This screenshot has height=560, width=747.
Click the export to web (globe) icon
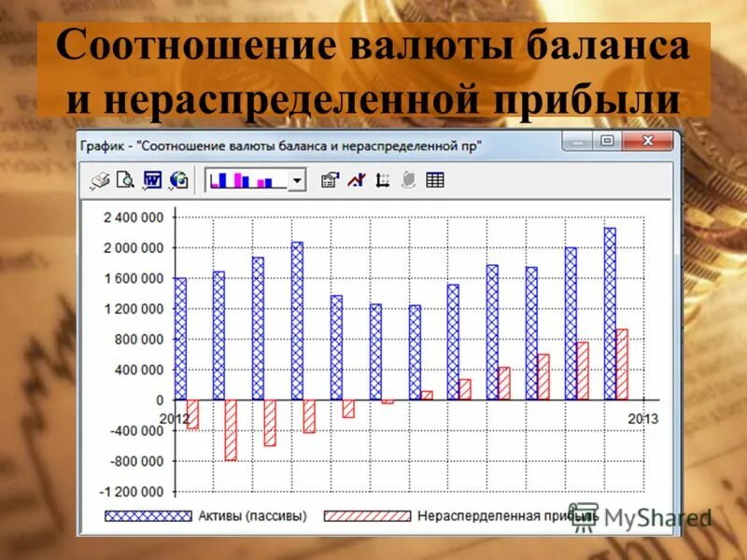(x=176, y=179)
